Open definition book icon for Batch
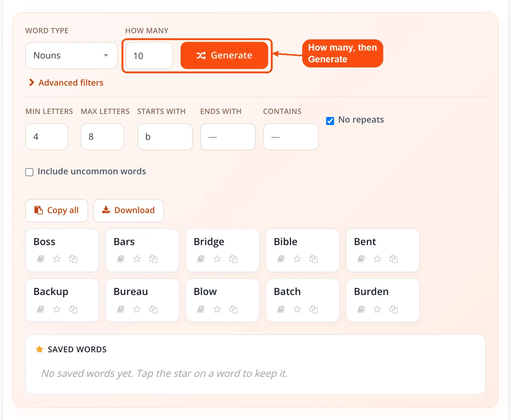The height and width of the screenshot is (420, 511). pyautogui.click(x=281, y=309)
